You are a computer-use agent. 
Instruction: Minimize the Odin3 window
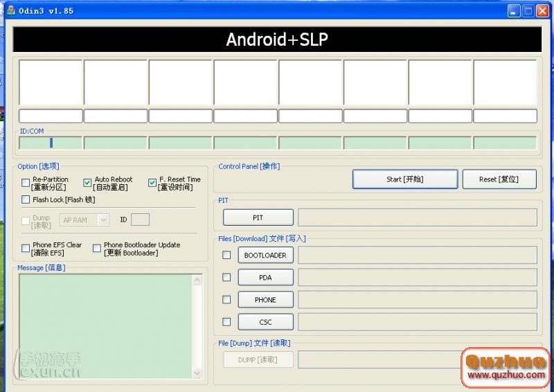point(514,10)
